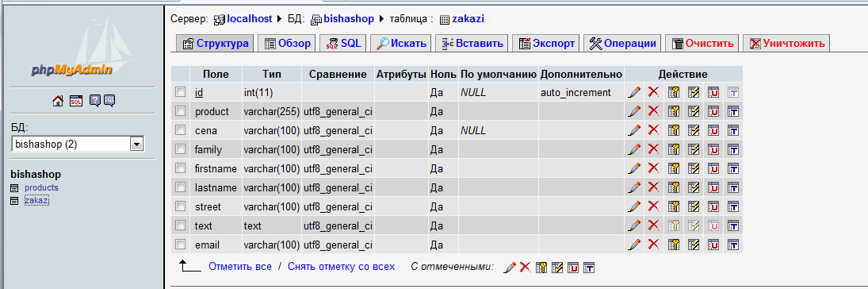This screenshot has height=289, width=868.
Task: Click the red Очистить tab
Action: click(x=702, y=43)
